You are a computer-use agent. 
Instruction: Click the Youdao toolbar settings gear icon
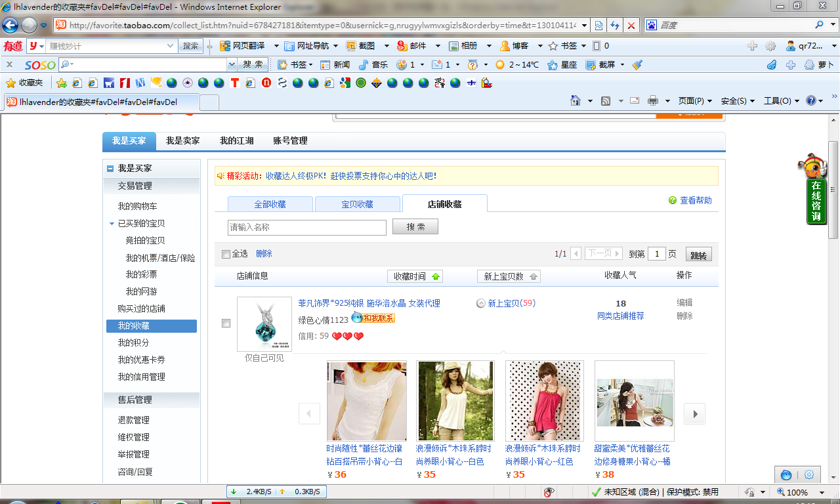click(x=770, y=46)
